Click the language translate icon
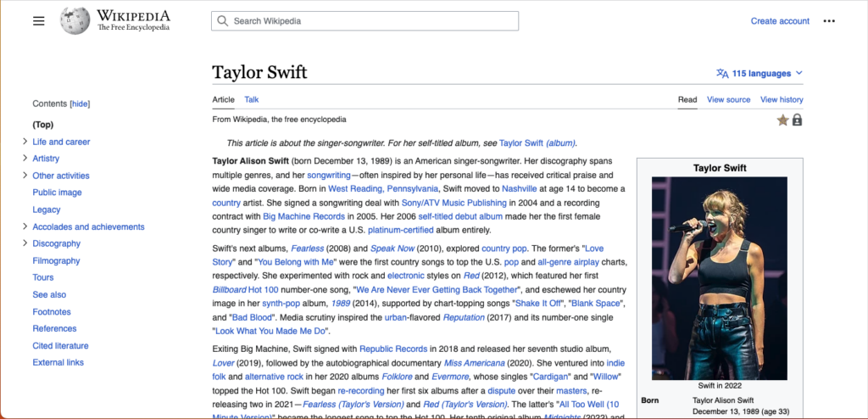The width and height of the screenshot is (868, 419). point(722,73)
